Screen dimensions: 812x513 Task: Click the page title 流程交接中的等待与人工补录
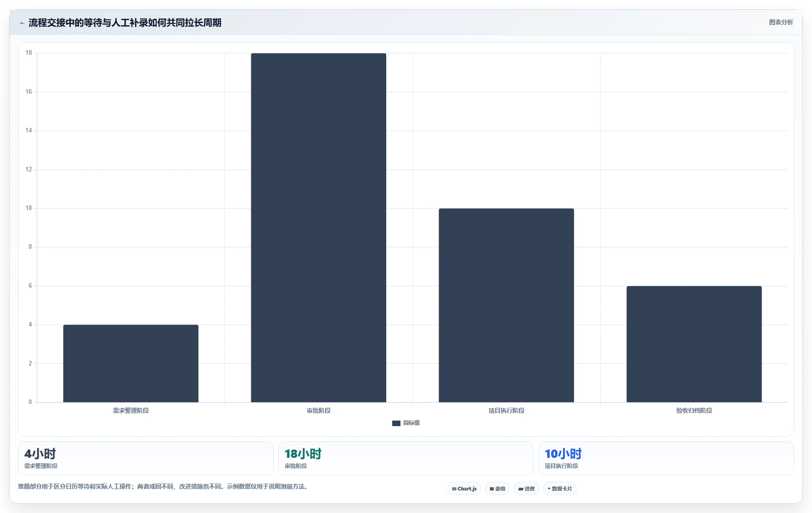[x=125, y=23]
